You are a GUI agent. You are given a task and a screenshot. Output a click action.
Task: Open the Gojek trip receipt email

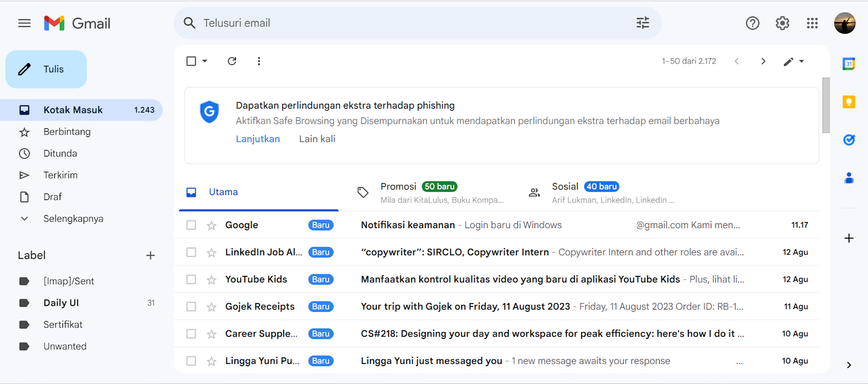[496, 306]
